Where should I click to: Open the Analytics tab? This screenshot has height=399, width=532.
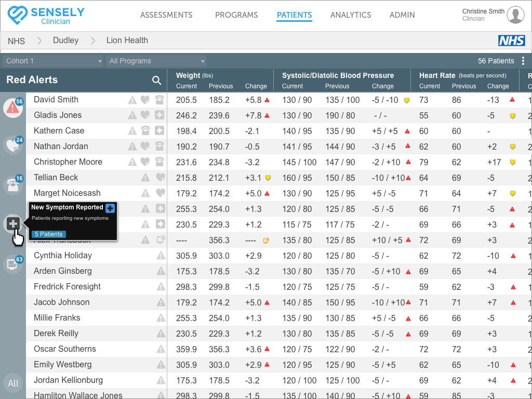[351, 15]
